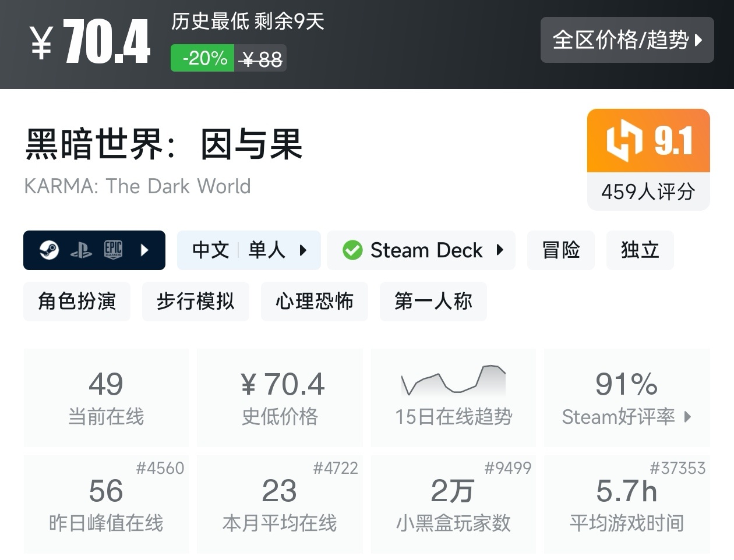Select the Steam platform icon

click(49, 250)
